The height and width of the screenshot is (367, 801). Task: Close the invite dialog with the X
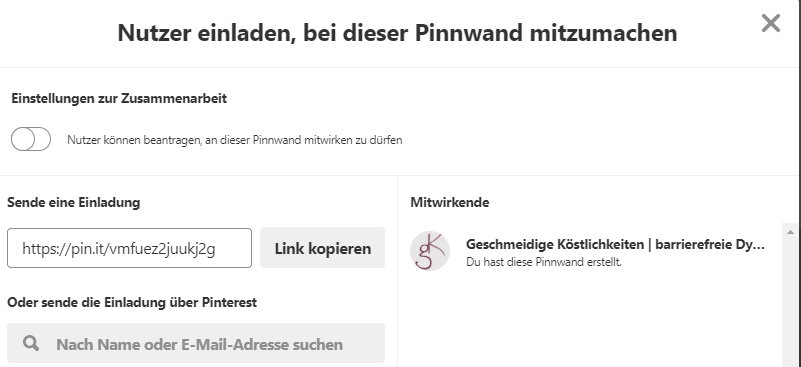(770, 23)
